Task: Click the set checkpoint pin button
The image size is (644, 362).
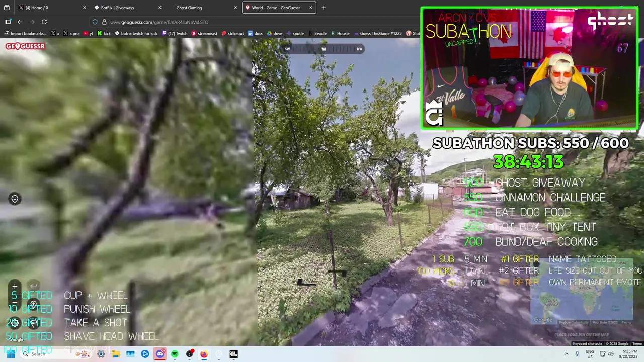Action: (x=33, y=305)
